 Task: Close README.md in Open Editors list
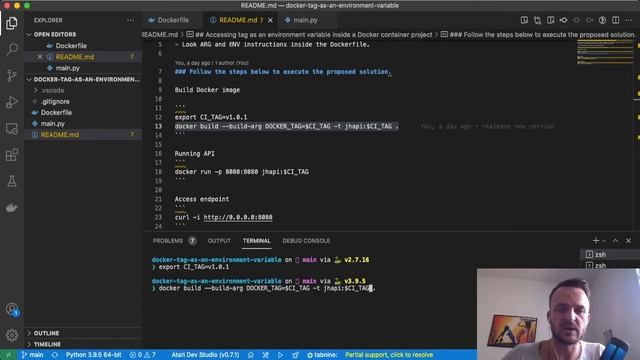[40, 57]
